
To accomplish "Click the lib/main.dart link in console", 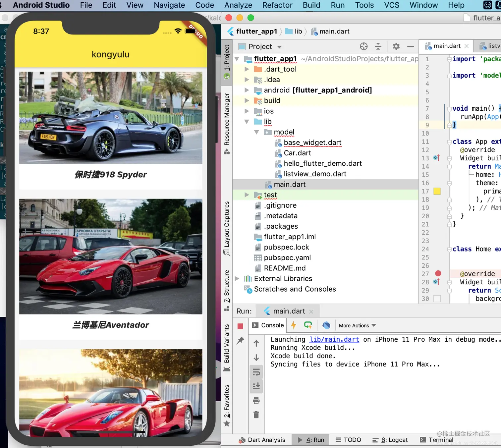I will point(334,339).
